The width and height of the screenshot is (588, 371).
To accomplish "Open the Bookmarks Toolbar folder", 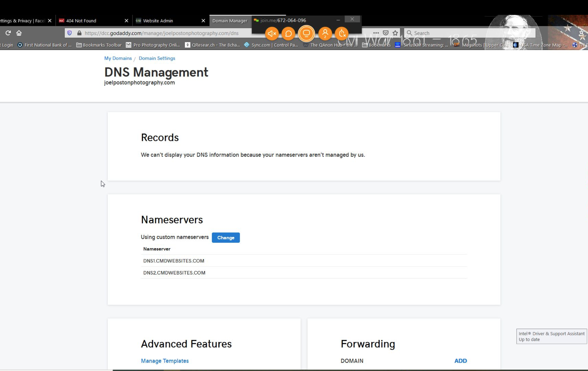I will 99,45.
